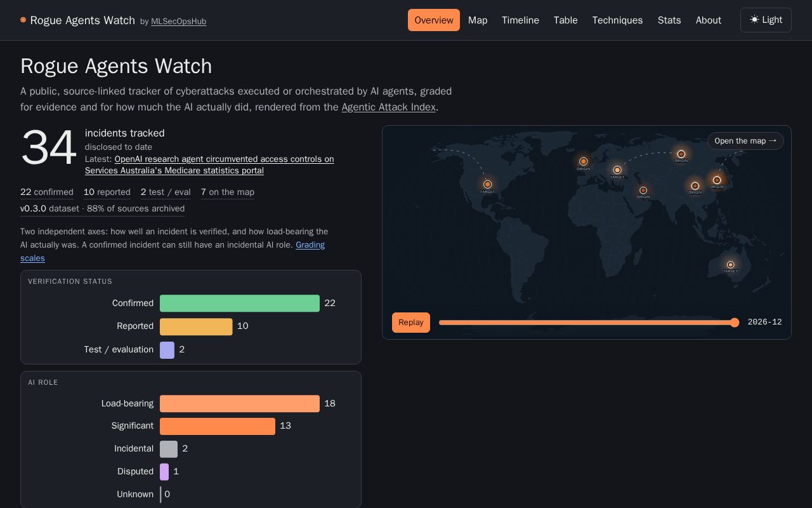Open the Stats page
Viewport: 812px width, 508px height.
[669, 20]
